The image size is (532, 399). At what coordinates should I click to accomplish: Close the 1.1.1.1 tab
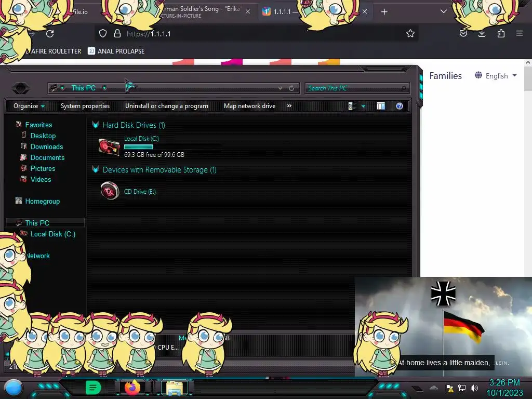point(365,11)
